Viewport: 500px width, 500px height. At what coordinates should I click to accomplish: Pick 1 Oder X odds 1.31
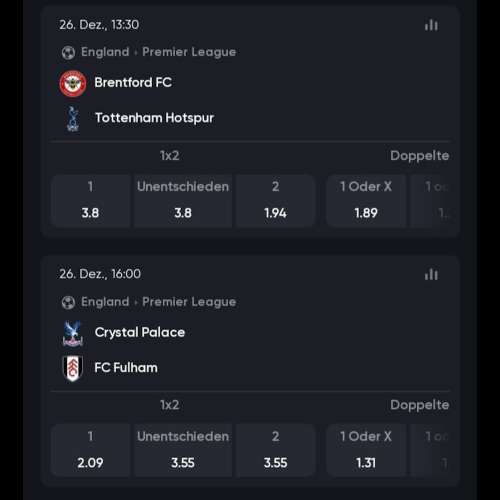click(x=366, y=450)
